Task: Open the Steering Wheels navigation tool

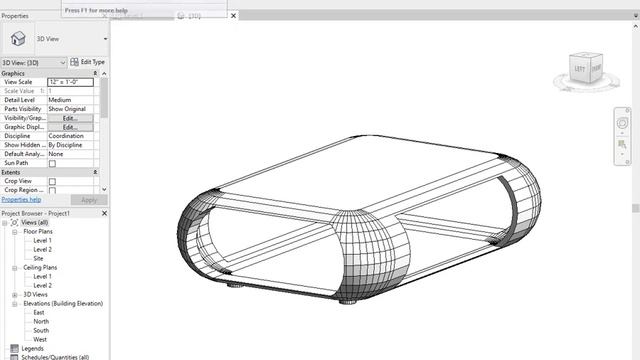Action: pos(622,122)
